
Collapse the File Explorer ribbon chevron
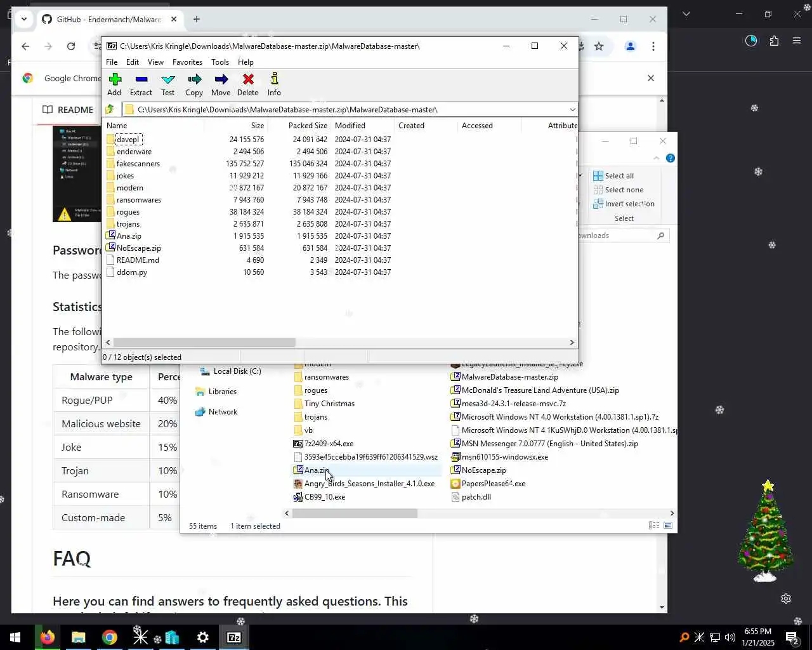tap(656, 158)
